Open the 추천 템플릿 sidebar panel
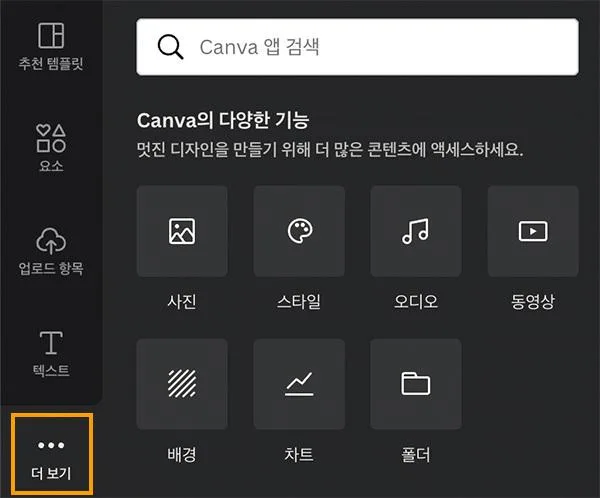This screenshot has height=498, width=600. click(x=51, y=46)
